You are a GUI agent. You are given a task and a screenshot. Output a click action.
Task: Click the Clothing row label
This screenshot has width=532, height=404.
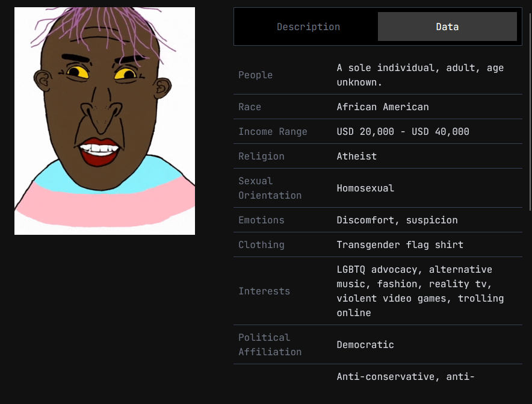point(261,245)
